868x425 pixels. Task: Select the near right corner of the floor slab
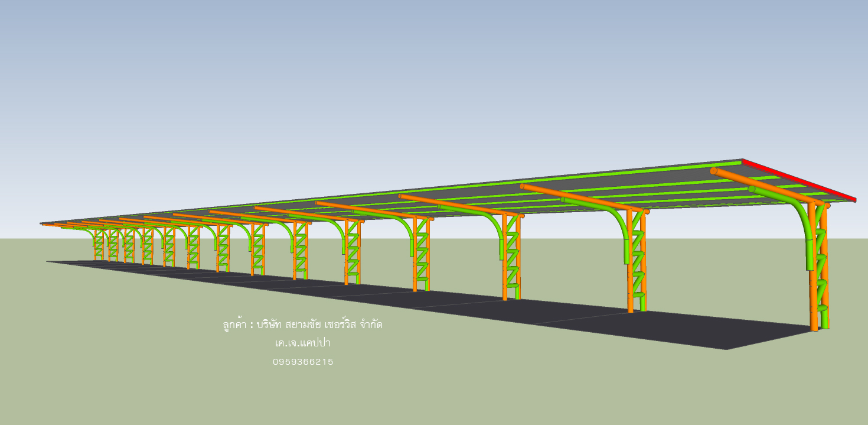click(727, 348)
